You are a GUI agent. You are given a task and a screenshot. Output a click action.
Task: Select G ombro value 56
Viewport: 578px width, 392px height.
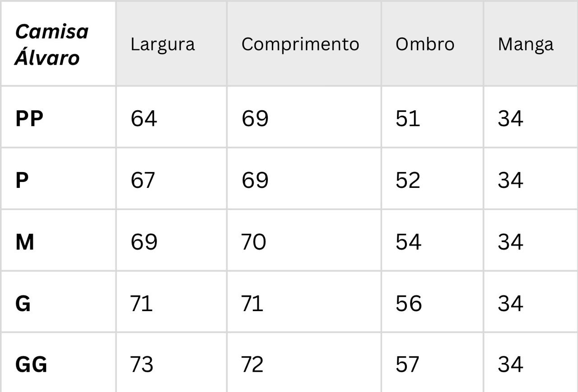coord(409,303)
